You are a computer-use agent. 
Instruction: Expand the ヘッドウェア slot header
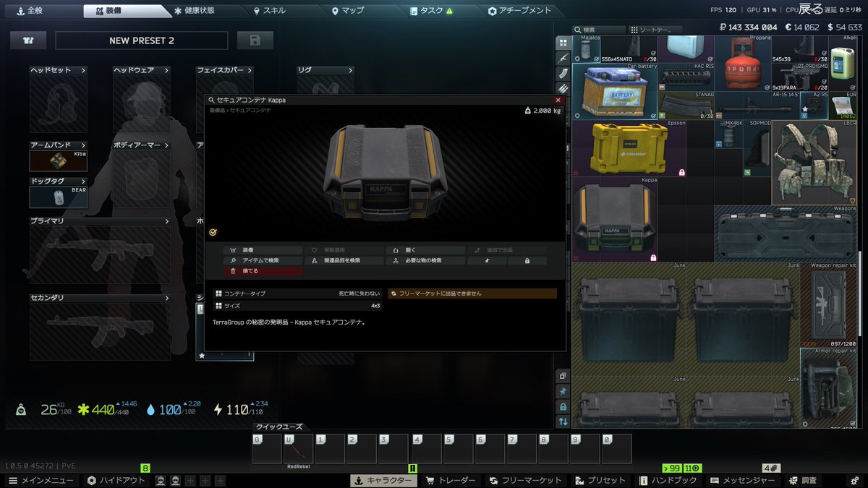pos(142,70)
